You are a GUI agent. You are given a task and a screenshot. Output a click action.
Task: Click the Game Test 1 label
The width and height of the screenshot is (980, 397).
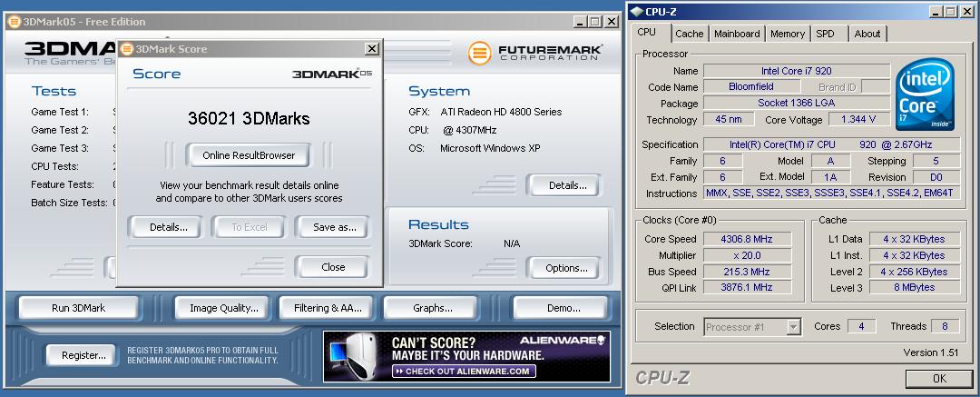click(60, 112)
